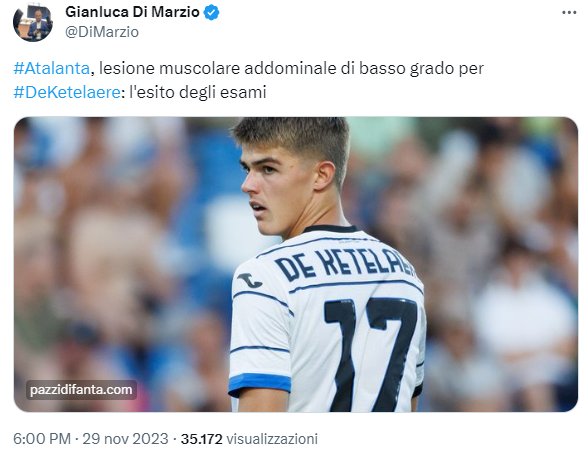Open the #Atalanta hashtag
This screenshot has width=588, height=459.
point(52,69)
